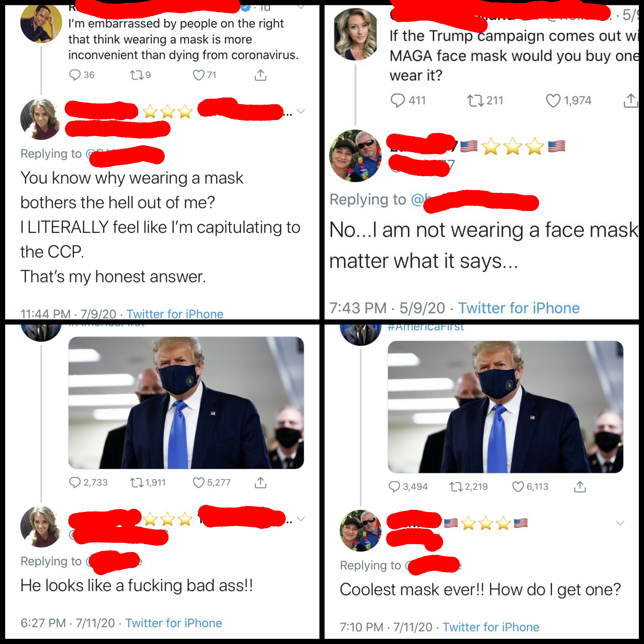
Task: Like the photo tweet with 6,113 likes
Action: click(518, 487)
